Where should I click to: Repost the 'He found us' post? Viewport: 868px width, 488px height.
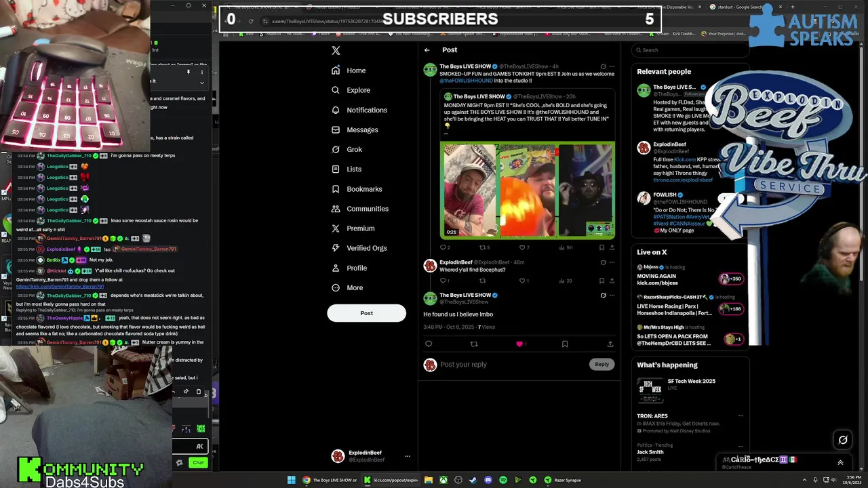point(473,344)
